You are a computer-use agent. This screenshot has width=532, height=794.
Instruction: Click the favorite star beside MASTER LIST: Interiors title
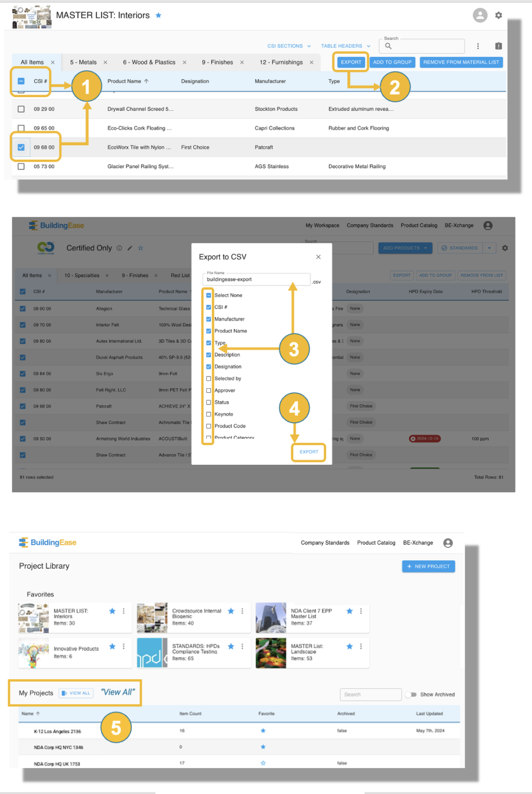click(x=159, y=16)
